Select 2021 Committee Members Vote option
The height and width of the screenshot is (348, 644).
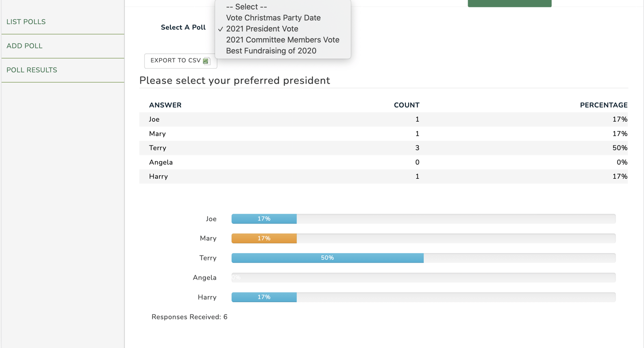pos(283,40)
